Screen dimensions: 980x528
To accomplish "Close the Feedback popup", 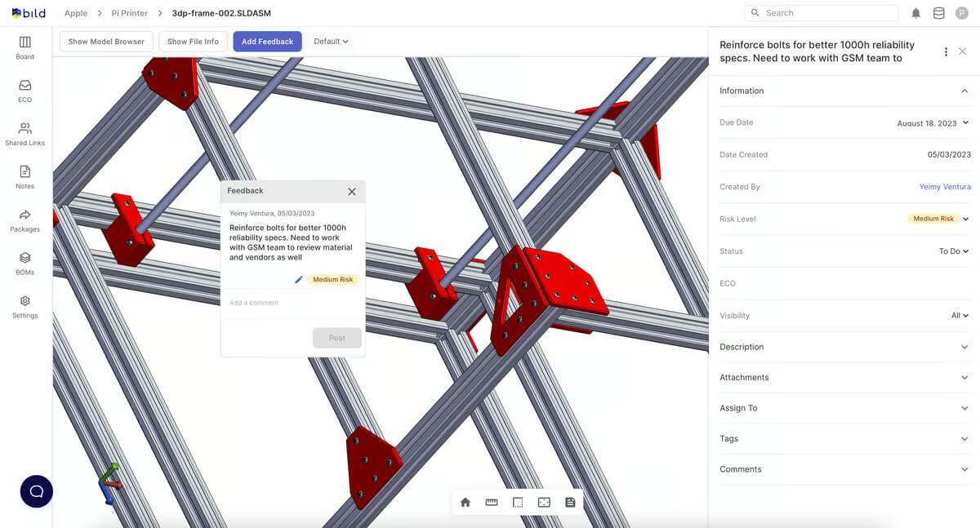I will click(352, 192).
